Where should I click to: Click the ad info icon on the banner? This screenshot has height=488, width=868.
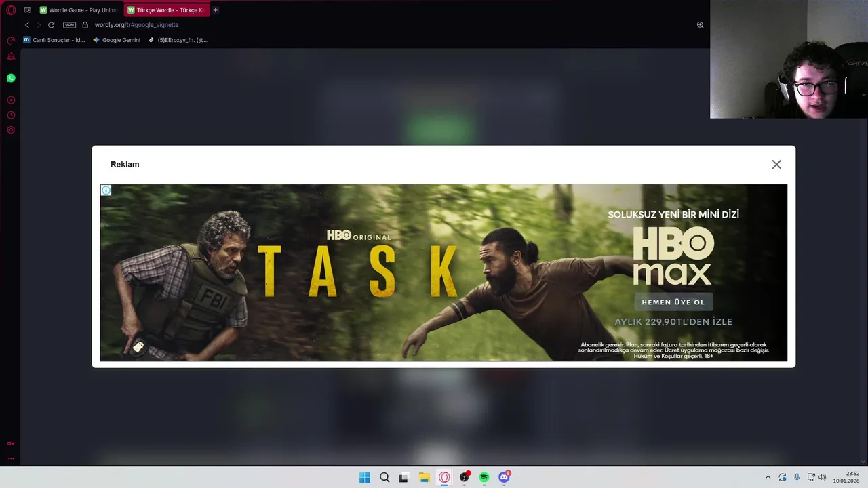click(106, 190)
